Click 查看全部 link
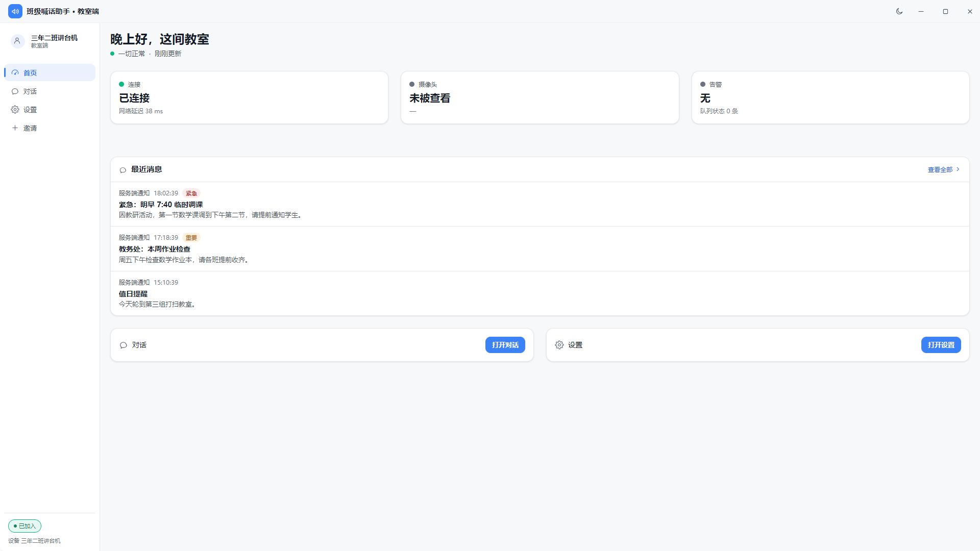 [940, 170]
